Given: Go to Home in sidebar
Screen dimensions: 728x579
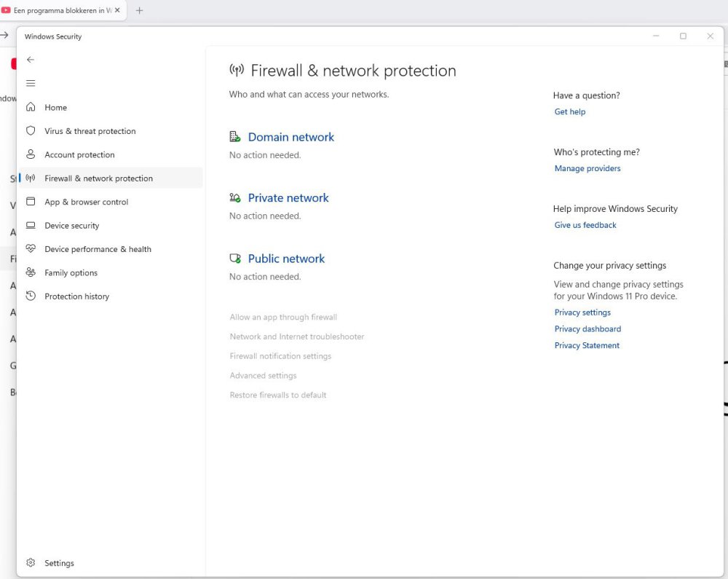Looking at the screenshot, I should [111, 107].
